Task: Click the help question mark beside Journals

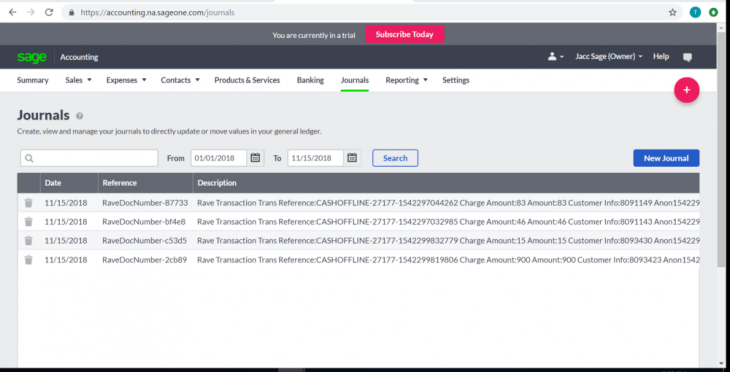Action: (79, 116)
